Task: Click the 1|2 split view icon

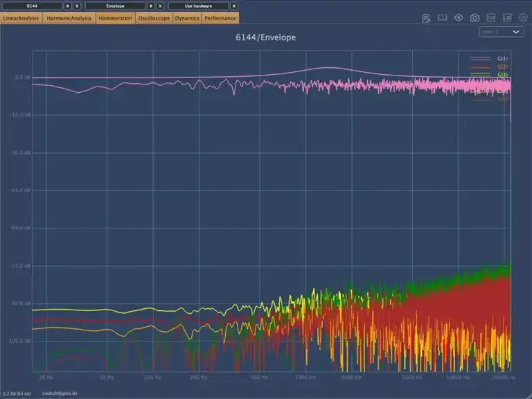Action: 490,18
